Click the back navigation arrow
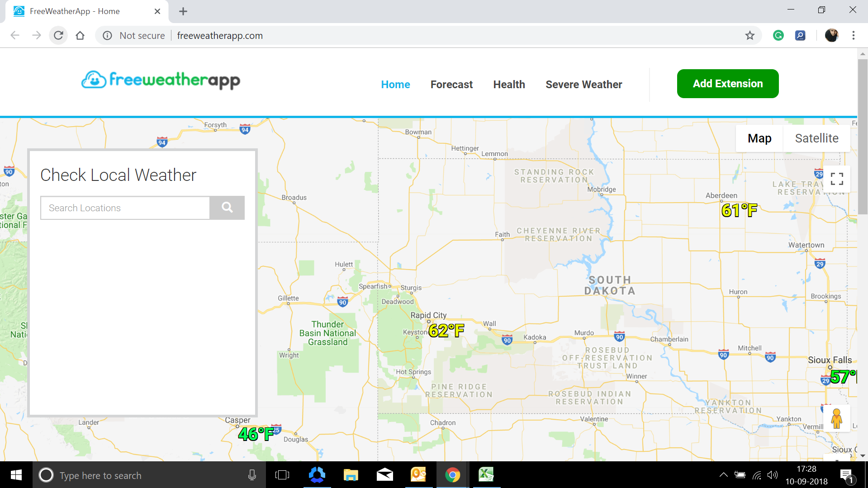Image resolution: width=868 pixels, height=488 pixels. point(15,35)
